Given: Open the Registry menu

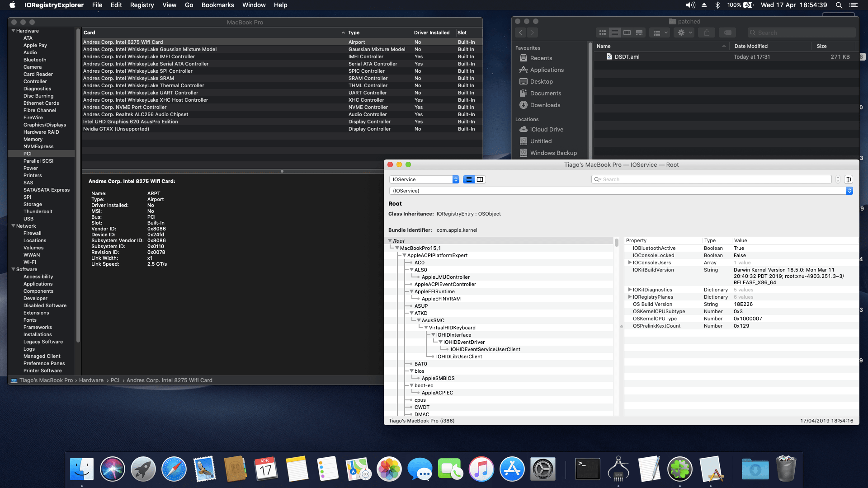Looking at the screenshot, I should 142,5.
